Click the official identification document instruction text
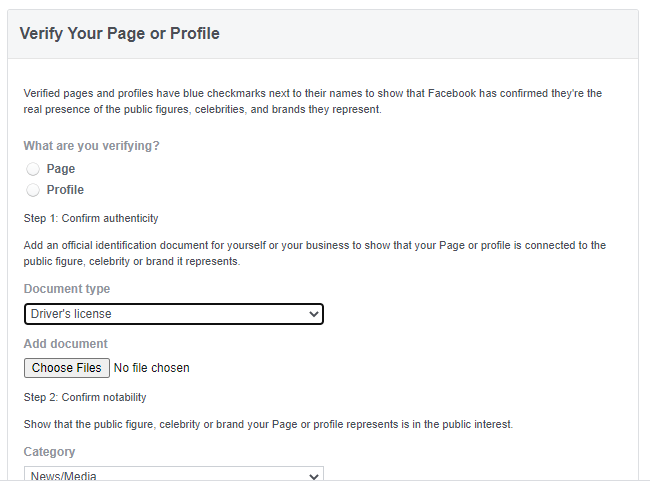The height and width of the screenshot is (486, 650). coord(314,253)
